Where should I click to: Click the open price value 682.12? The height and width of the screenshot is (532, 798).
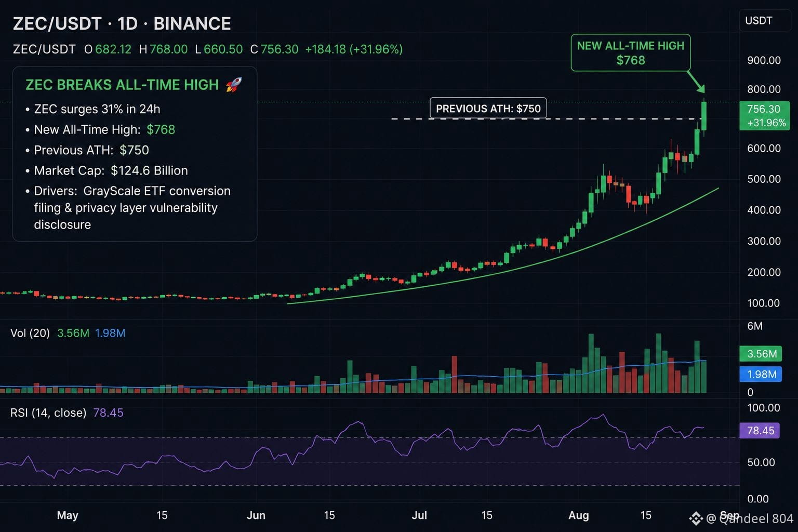[x=113, y=49]
